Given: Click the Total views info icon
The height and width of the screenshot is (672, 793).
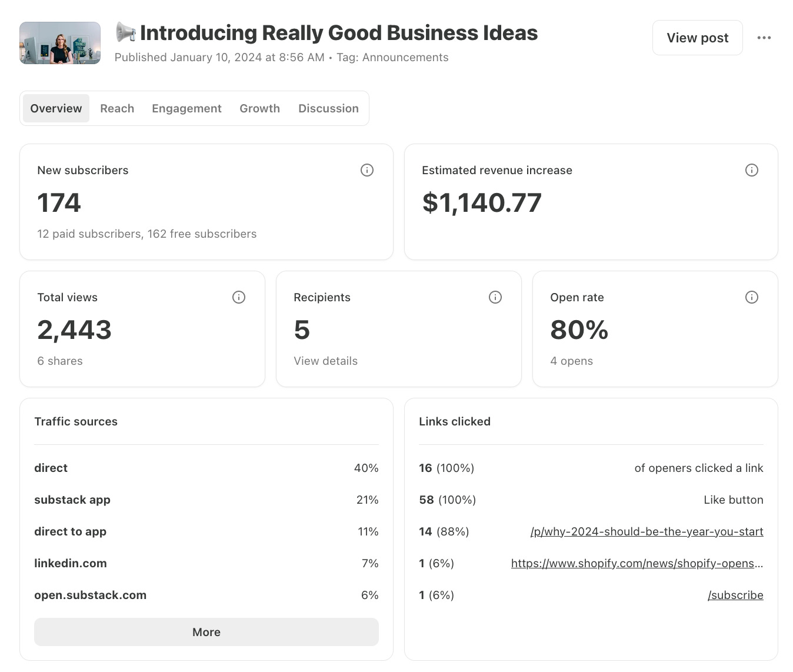Looking at the screenshot, I should pyautogui.click(x=238, y=297).
